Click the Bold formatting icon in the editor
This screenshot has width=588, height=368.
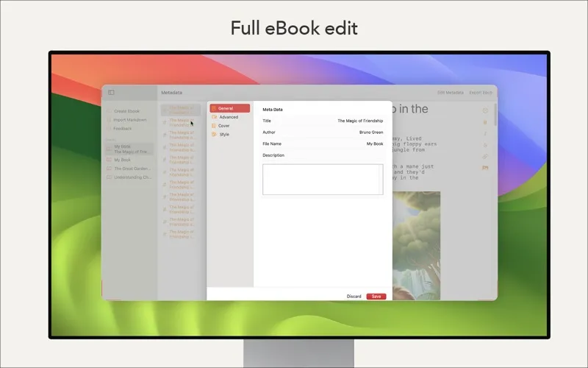coord(485,122)
